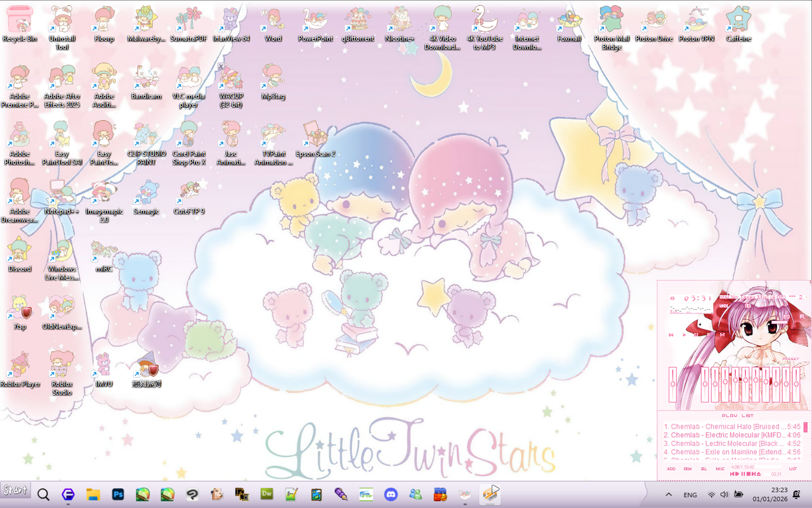Open the playlist SEL menu
The width and height of the screenshot is (812, 508).
coord(704,469)
